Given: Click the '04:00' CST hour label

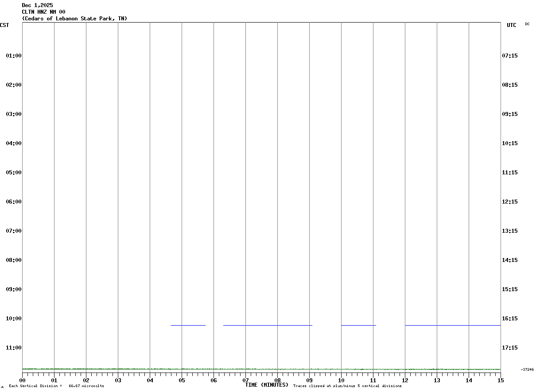Looking at the screenshot, I should pyautogui.click(x=14, y=143).
